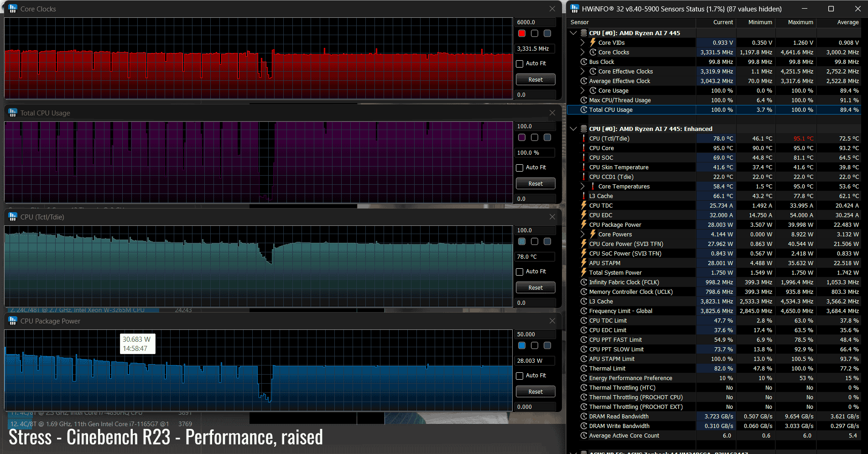Click the icon beside Frequency Limit - Global
The height and width of the screenshot is (454, 868).
click(x=584, y=311)
